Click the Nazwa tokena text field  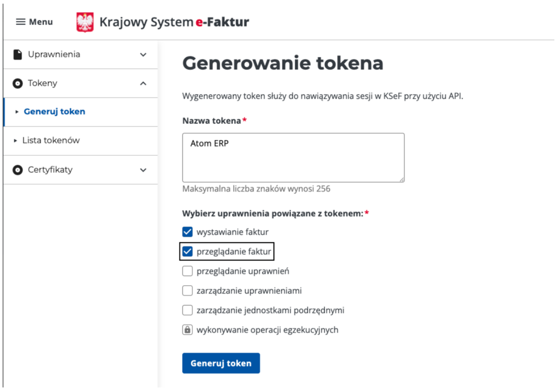coord(293,157)
